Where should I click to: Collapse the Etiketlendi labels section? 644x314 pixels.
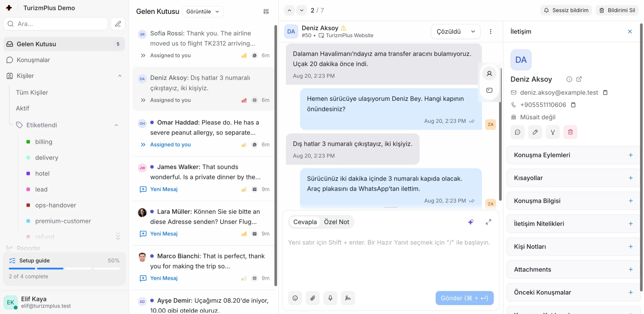(x=116, y=125)
